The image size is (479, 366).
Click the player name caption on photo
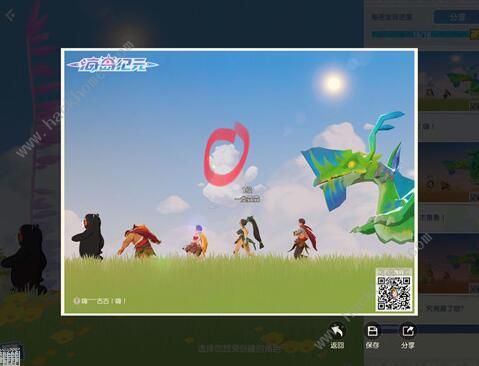(x=100, y=301)
